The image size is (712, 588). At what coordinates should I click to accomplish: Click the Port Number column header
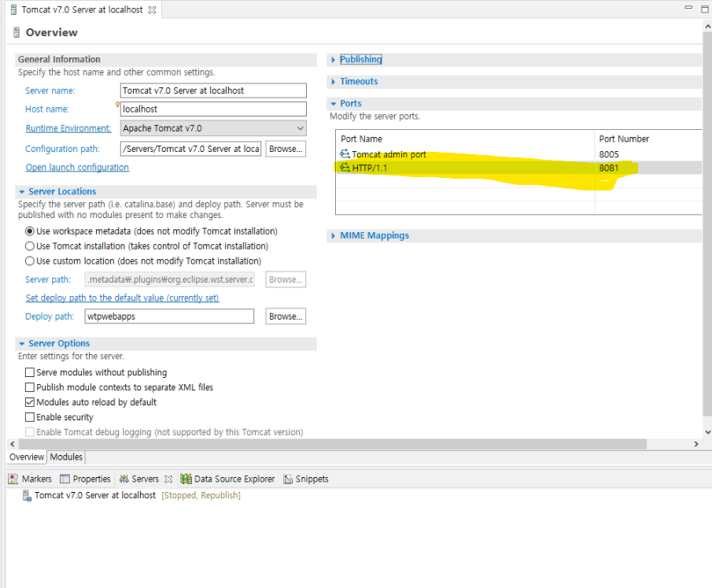pyautogui.click(x=648, y=139)
